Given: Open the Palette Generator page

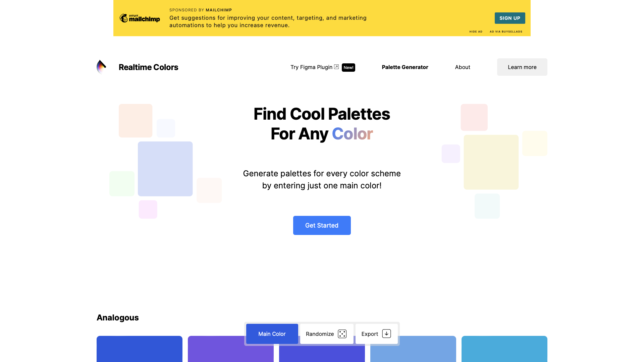Looking at the screenshot, I should point(405,67).
